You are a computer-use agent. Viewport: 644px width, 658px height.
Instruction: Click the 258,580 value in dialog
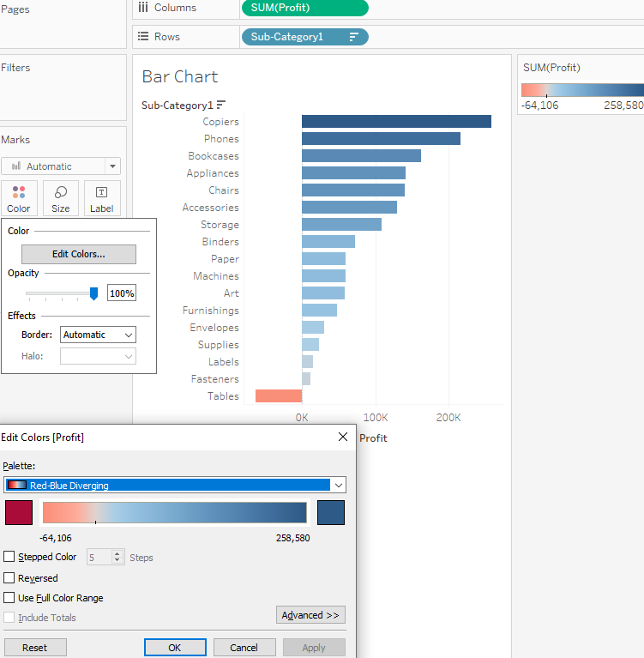coord(292,538)
